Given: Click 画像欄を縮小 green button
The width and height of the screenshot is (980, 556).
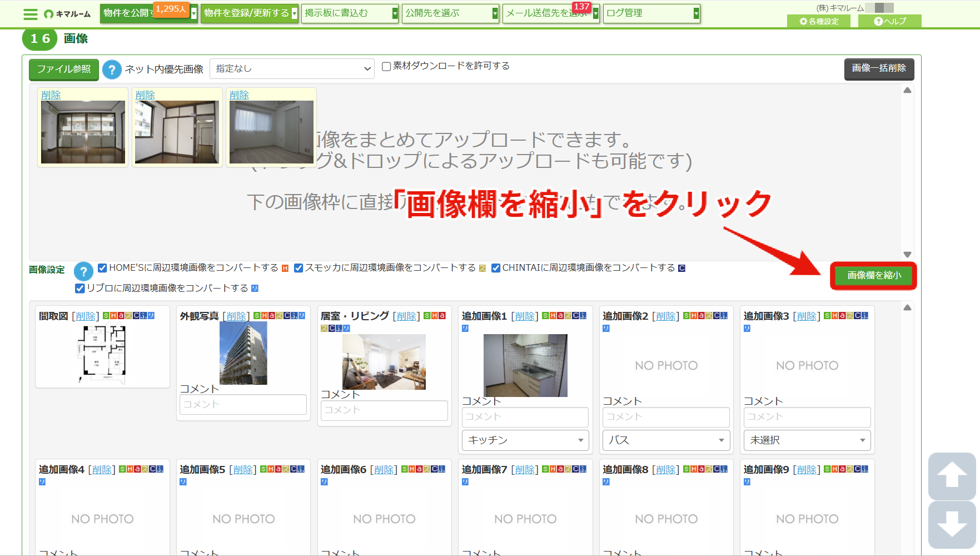Looking at the screenshot, I should click(874, 276).
